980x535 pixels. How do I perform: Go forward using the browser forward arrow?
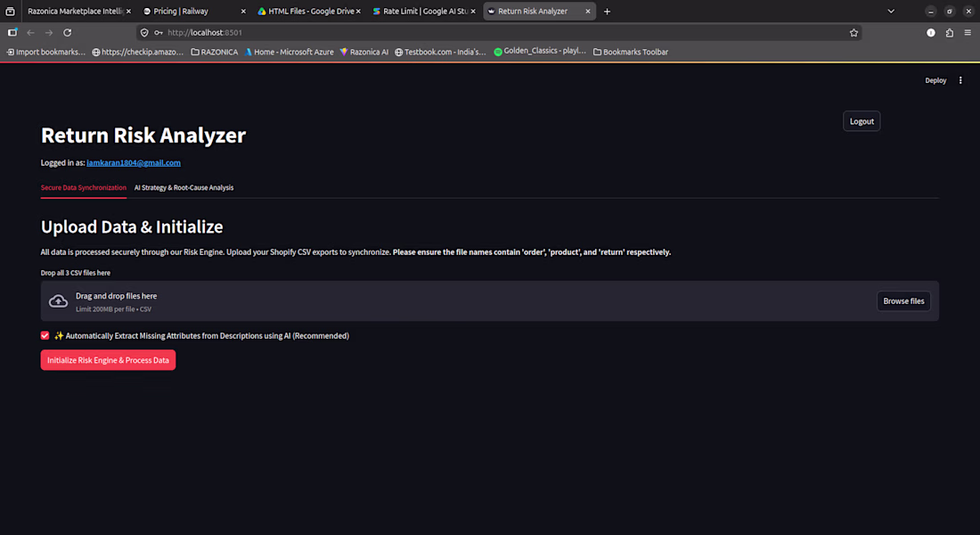[x=49, y=32]
